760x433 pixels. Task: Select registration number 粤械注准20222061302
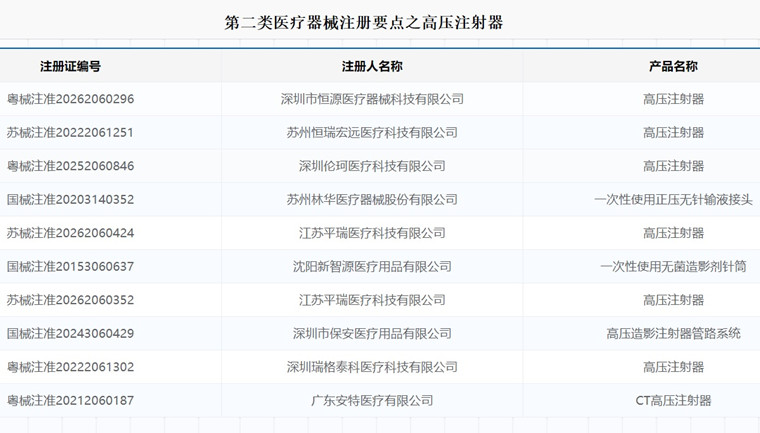(x=70, y=367)
